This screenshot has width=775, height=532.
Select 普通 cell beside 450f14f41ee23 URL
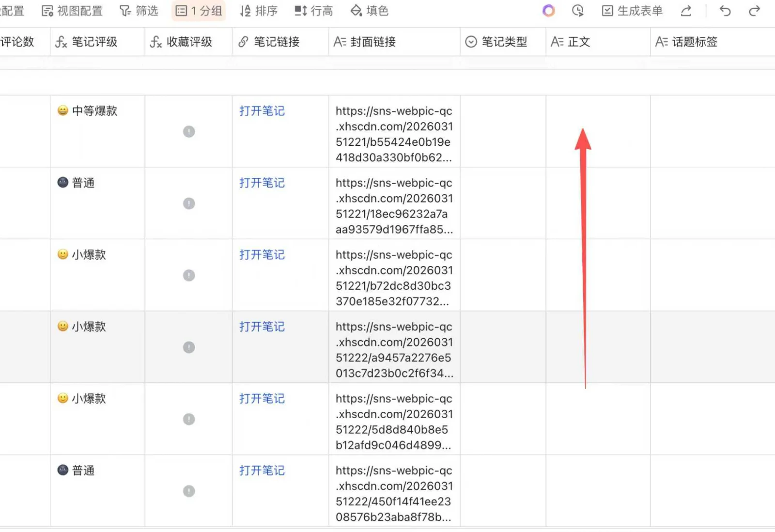point(97,491)
